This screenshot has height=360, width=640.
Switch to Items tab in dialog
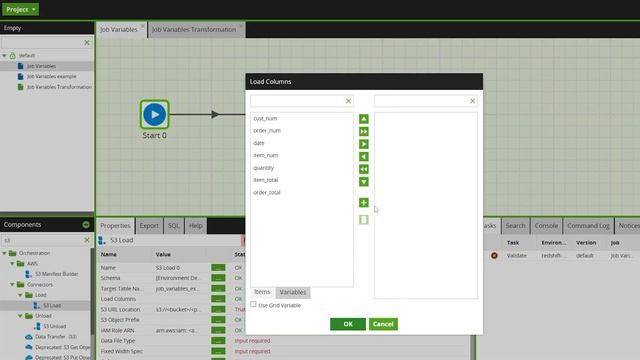tap(262, 292)
